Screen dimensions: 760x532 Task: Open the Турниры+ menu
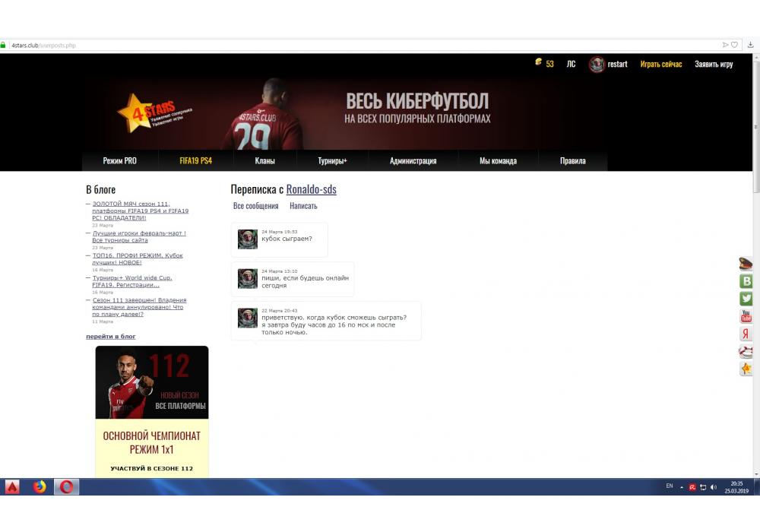[333, 161]
